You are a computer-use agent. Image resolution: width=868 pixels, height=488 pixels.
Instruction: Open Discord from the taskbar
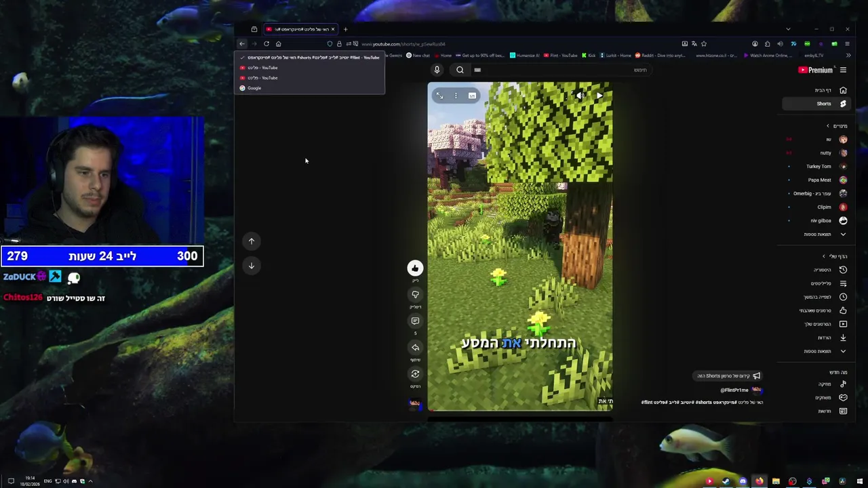point(743,481)
